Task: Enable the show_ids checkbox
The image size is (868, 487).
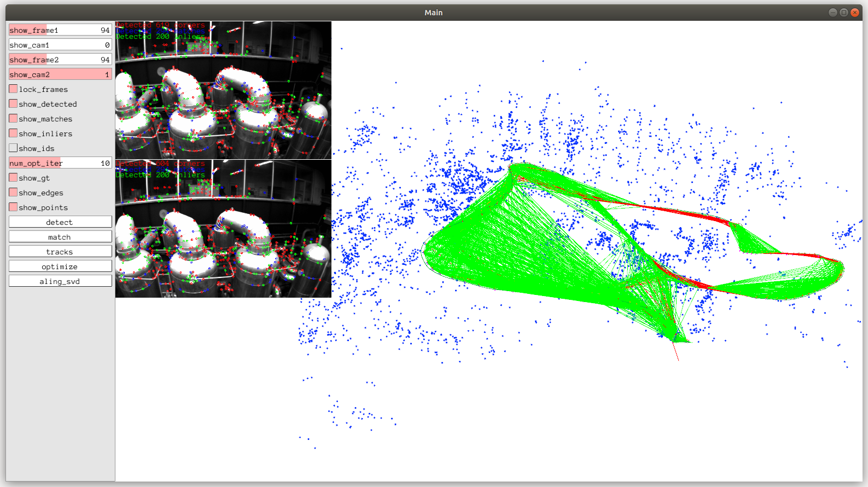Action: [x=13, y=148]
